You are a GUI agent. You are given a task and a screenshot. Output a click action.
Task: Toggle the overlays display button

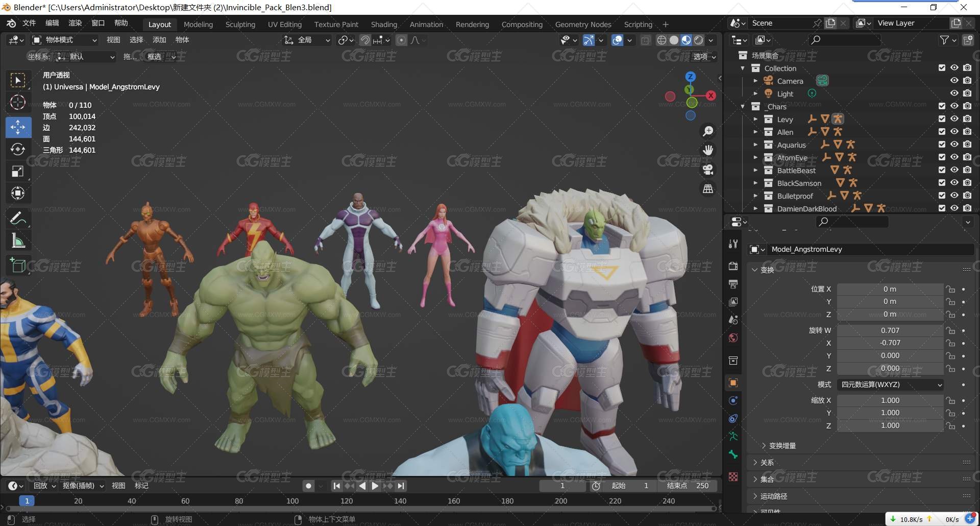pyautogui.click(x=617, y=40)
